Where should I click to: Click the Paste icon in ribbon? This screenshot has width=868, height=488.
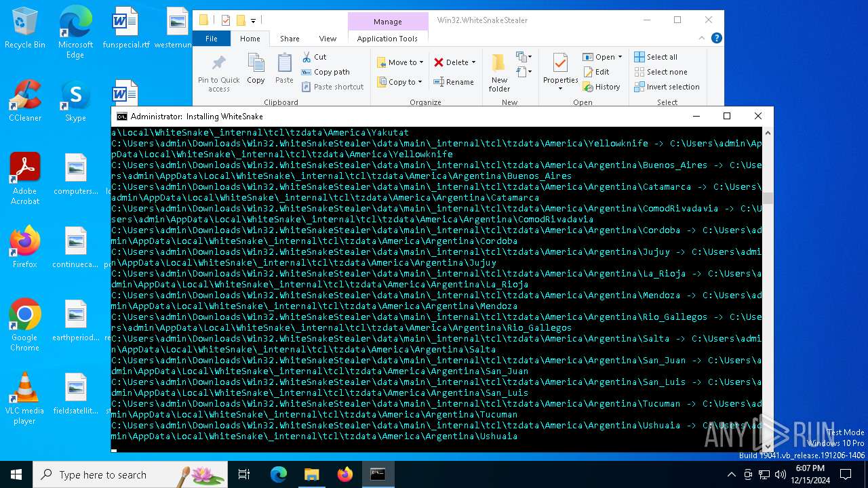click(284, 68)
